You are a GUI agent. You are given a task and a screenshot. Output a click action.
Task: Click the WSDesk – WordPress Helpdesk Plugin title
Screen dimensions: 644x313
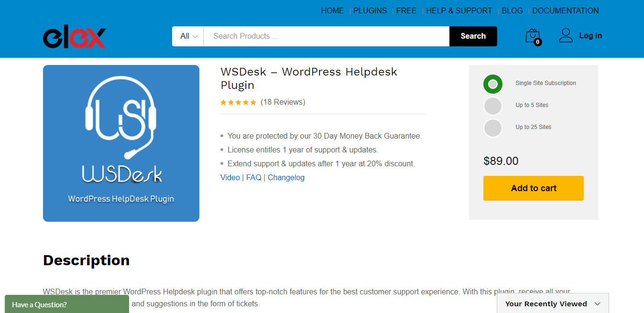(309, 78)
